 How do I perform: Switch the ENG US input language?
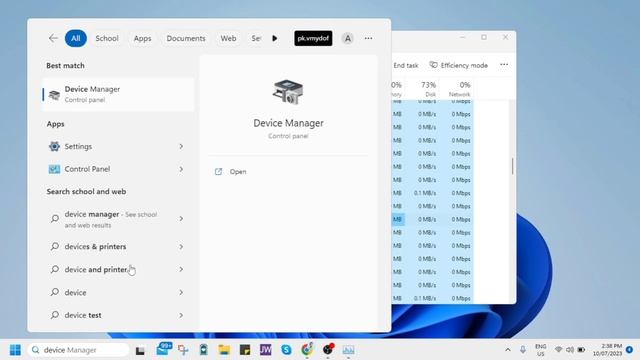pos(540,350)
